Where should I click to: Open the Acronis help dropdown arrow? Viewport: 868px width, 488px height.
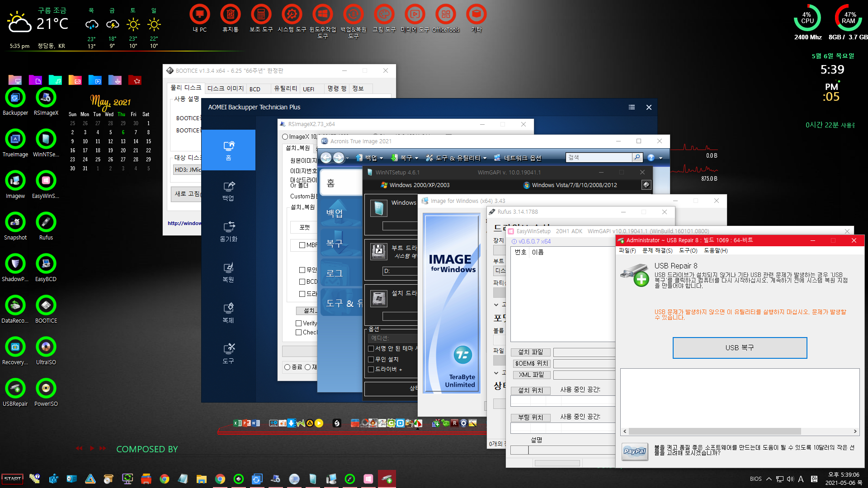pos(660,158)
